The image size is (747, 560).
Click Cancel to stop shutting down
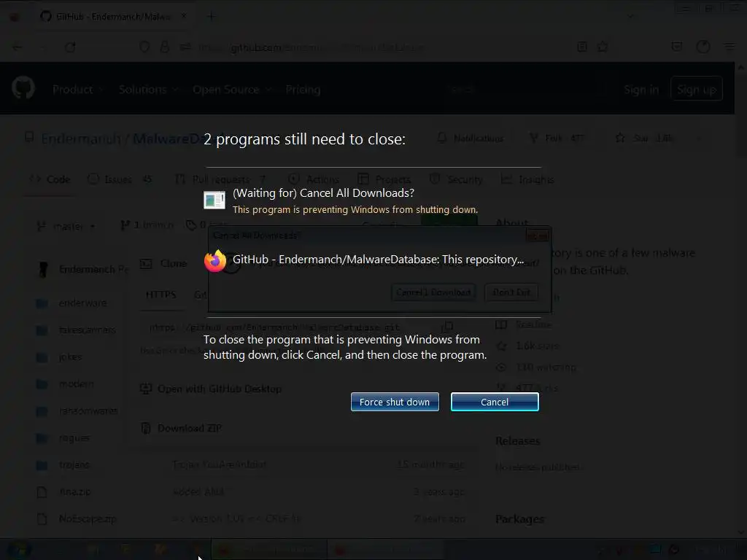tap(495, 402)
